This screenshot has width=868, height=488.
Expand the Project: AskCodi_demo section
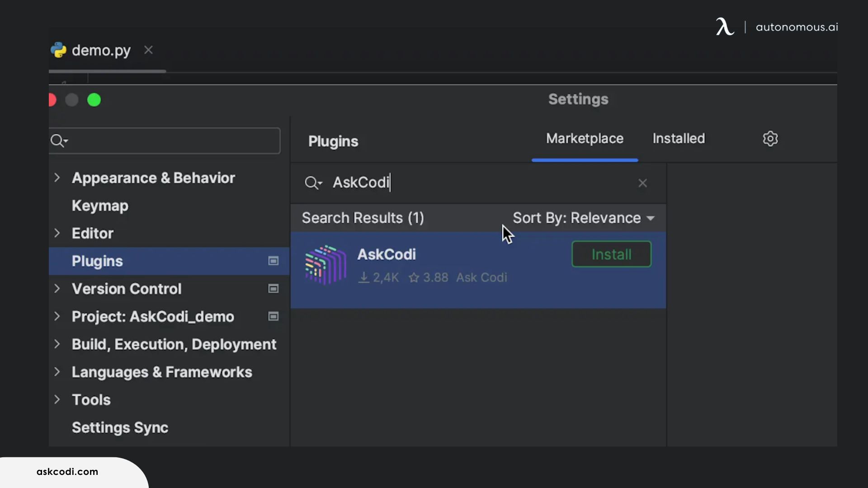coord(57,316)
